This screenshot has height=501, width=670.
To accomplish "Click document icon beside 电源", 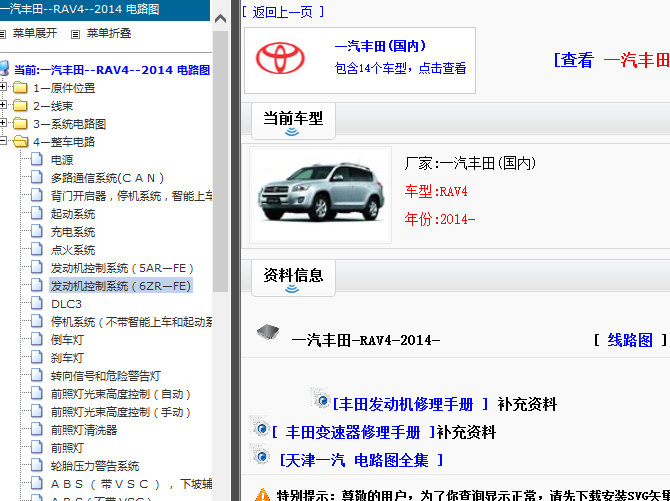I will (x=37, y=159).
